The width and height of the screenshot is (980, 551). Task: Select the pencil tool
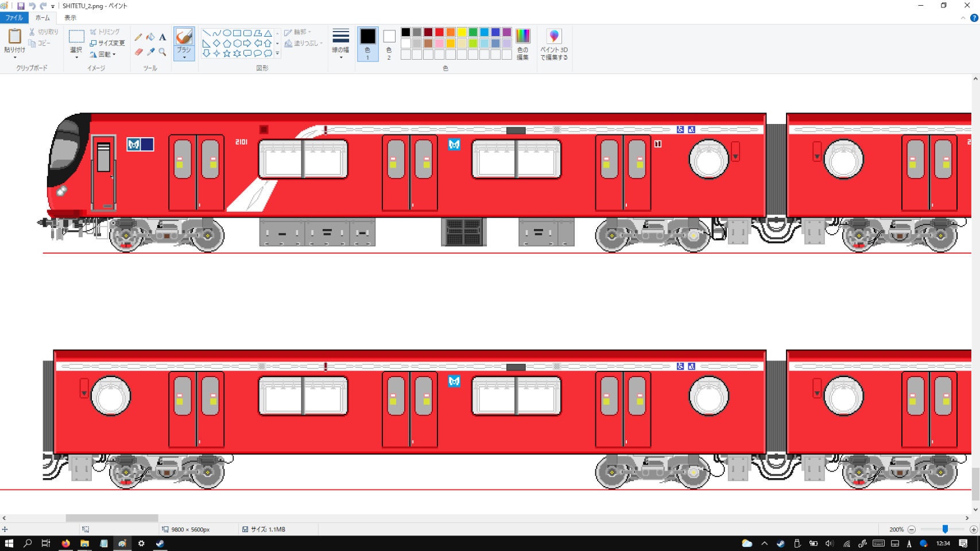pyautogui.click(x=138, y=37)
